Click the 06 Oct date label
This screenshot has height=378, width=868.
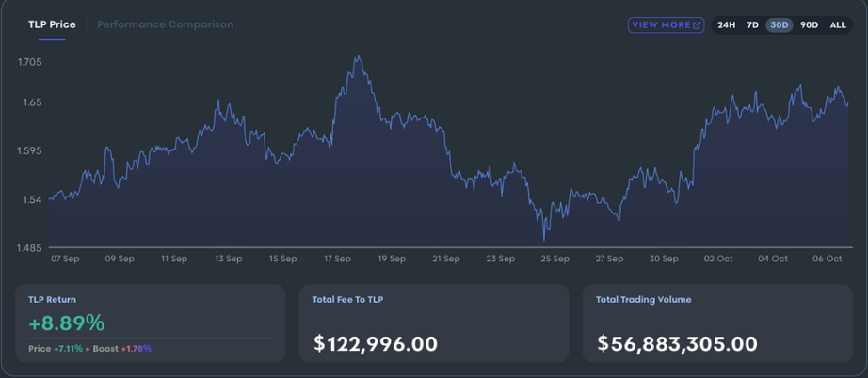click(827, 259)
